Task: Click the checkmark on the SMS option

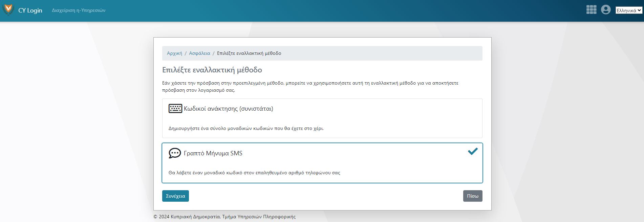Action: (472, 151)
